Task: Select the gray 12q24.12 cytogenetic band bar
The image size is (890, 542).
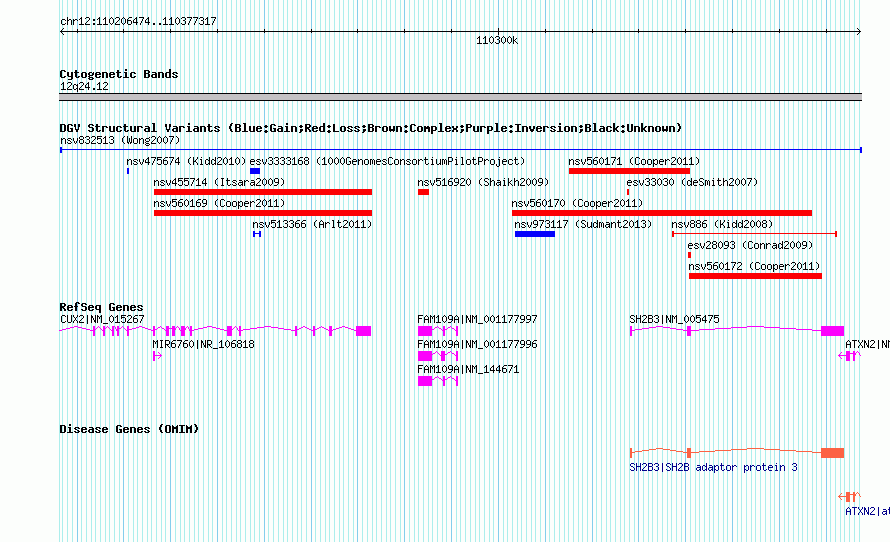Action: [460, 97]
